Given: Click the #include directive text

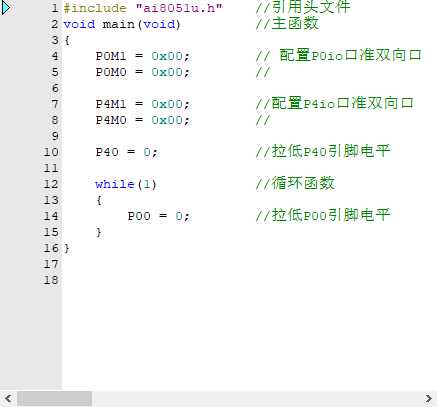Looking at the screenshot, I should (x=95, y=8).
